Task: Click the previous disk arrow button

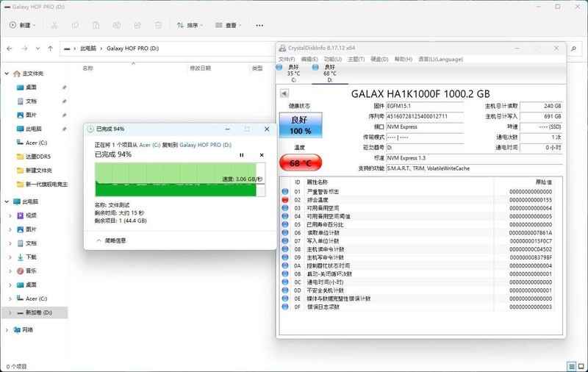Action: [x=284, y=93]
